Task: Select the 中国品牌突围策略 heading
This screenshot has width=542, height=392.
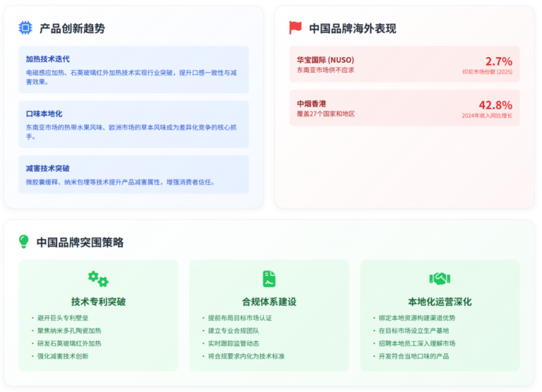Action: click(x=80, y=242)
